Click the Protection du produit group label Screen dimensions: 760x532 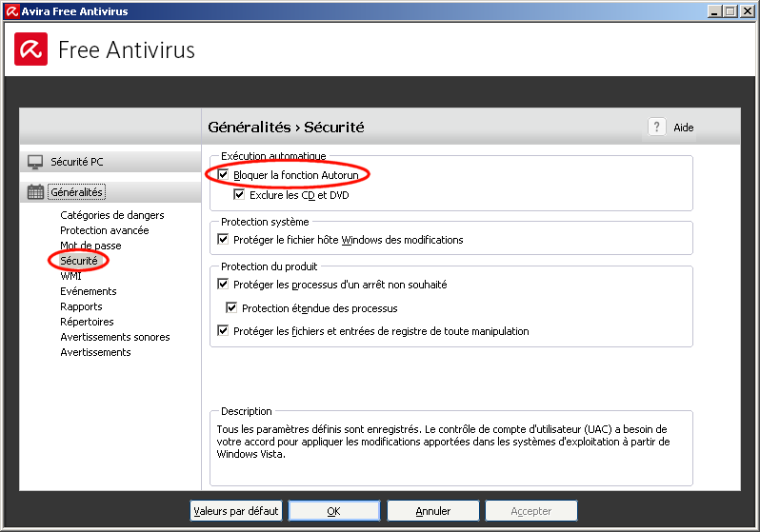tap(269, 266)
